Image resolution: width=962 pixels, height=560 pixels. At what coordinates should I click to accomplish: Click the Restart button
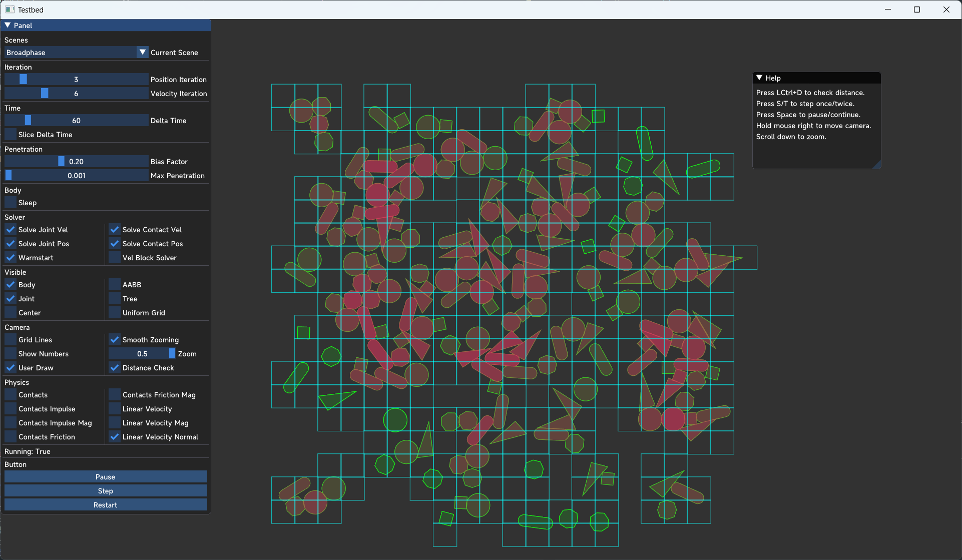point(106,505)
